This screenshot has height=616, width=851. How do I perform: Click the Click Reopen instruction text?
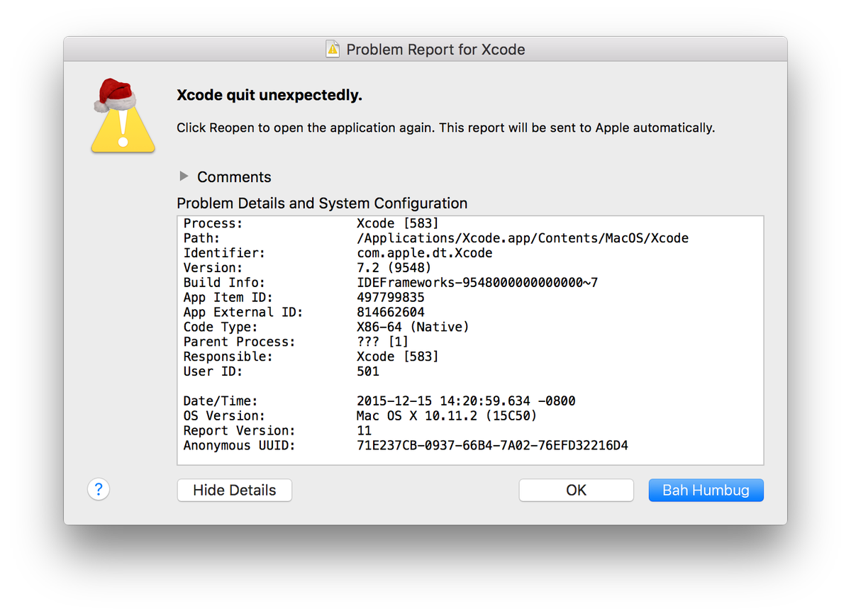445,128
